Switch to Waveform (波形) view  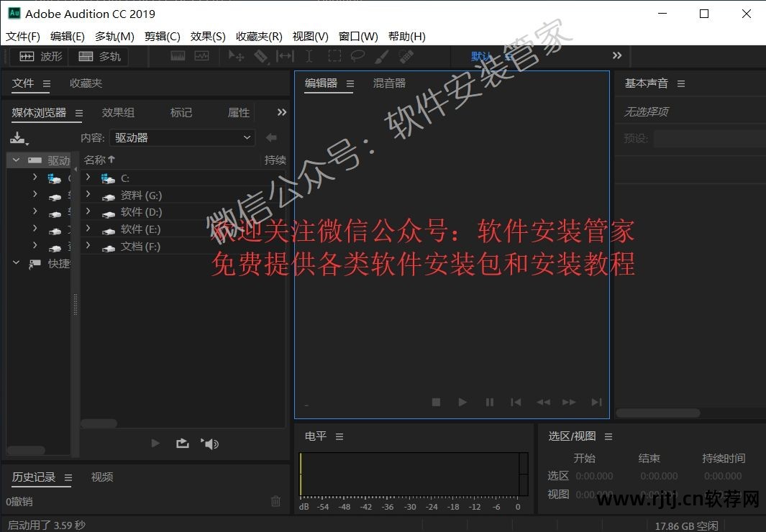point(40,57)
